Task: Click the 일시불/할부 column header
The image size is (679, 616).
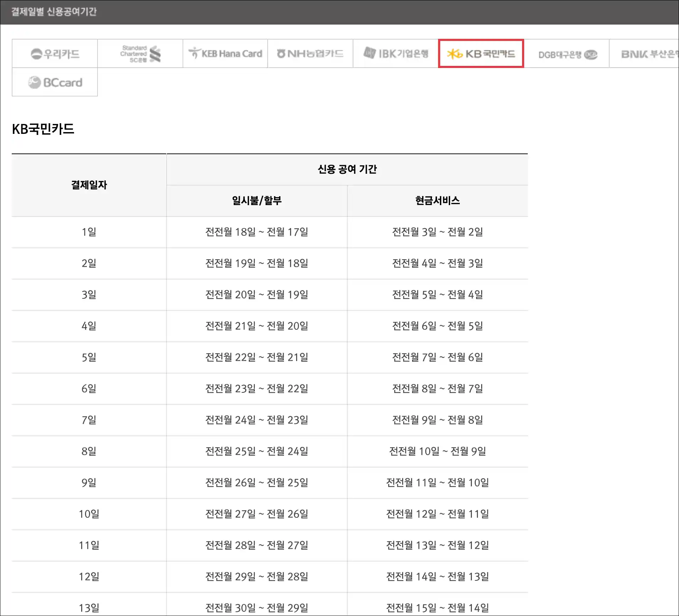Action: [257, 201]
